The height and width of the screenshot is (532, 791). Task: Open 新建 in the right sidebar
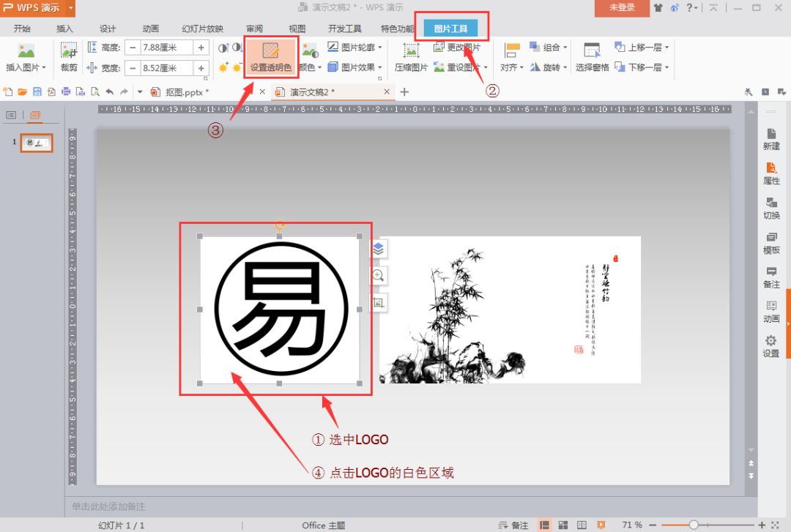pos(771,139)
